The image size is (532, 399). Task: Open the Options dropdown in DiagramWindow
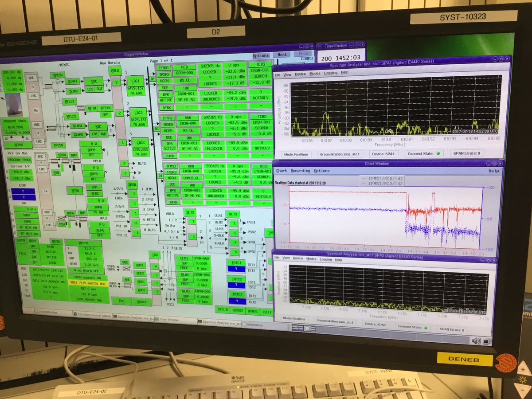[261, 55]
